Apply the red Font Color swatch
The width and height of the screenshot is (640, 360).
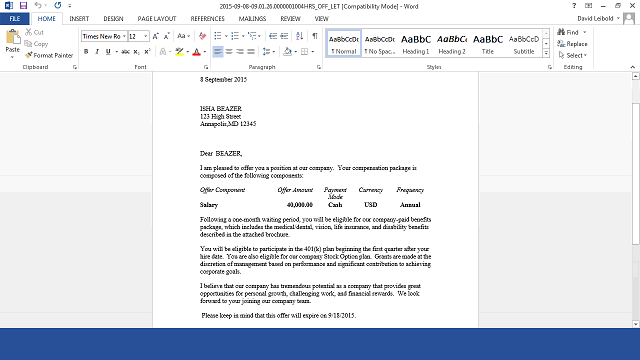pyautogui.click(x=196, y=52)
